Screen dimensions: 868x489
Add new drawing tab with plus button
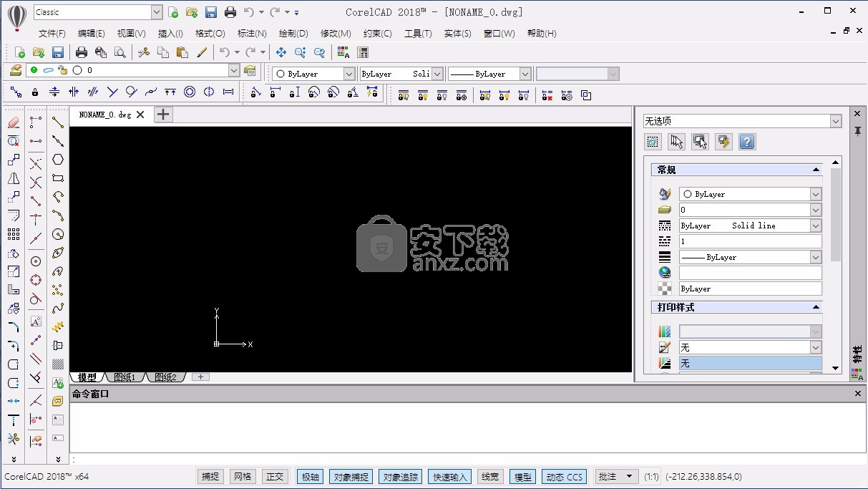point(164,114)
